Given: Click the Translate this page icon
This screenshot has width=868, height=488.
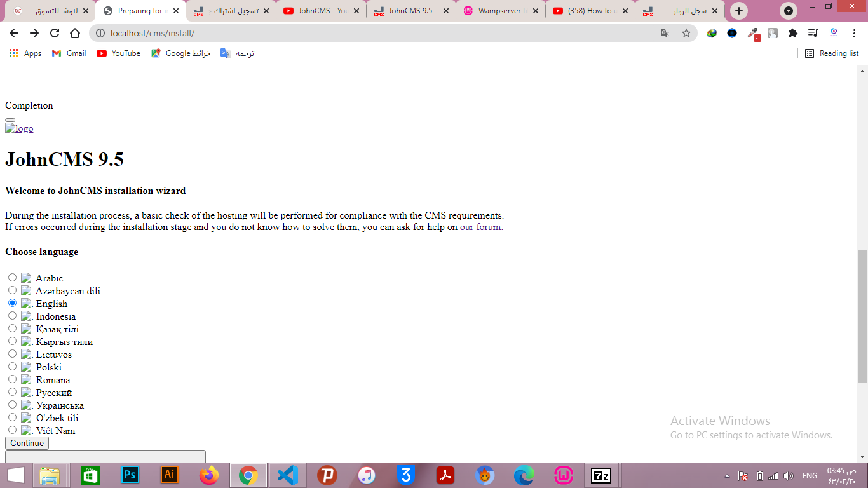Looking at the screenshot, I should tap(666, 33).
